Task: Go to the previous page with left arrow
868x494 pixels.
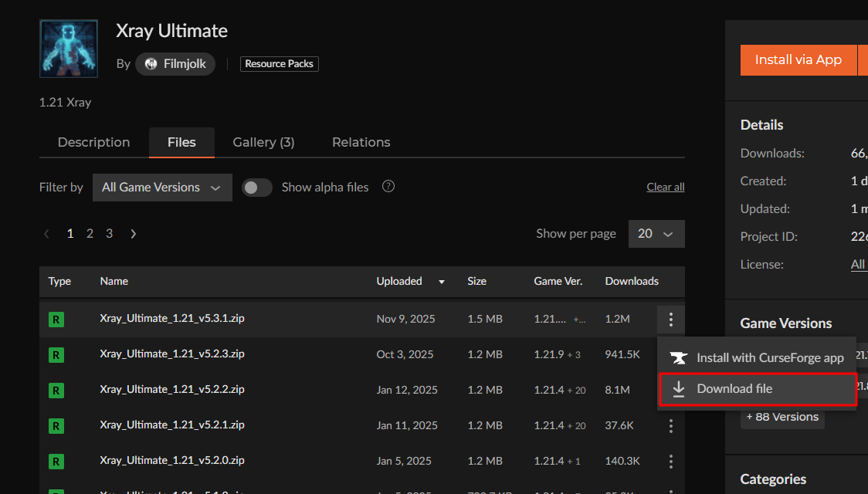Action: (47, 234)
